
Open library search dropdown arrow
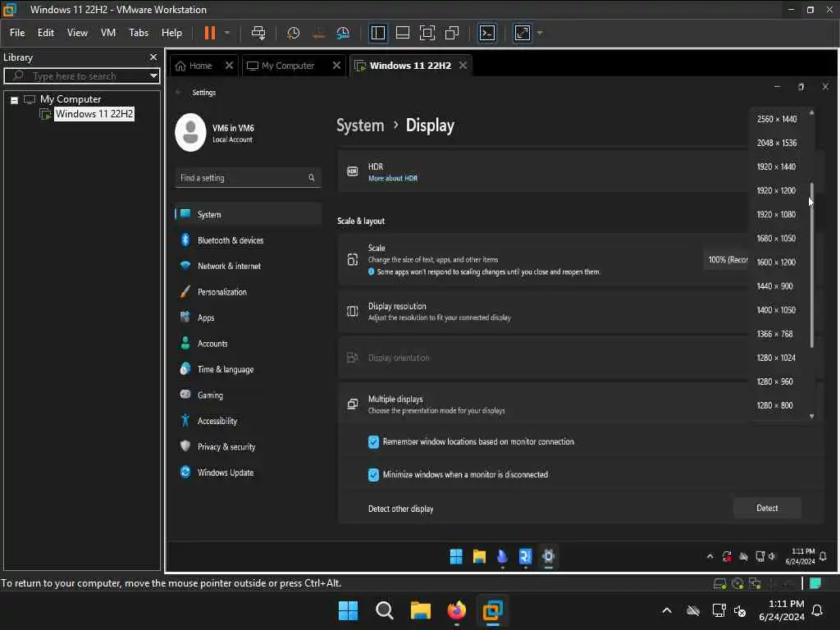(153, 75)
